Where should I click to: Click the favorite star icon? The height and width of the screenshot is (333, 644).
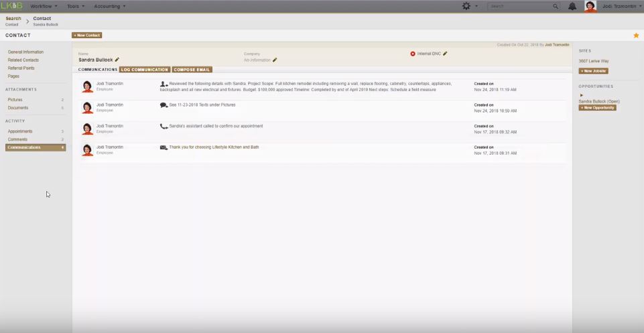coord(636,36)
